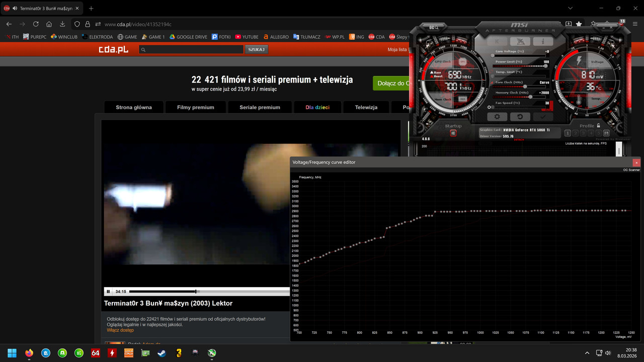Click the cda.pl logo
644x362 pixels.
coord(113,49)
